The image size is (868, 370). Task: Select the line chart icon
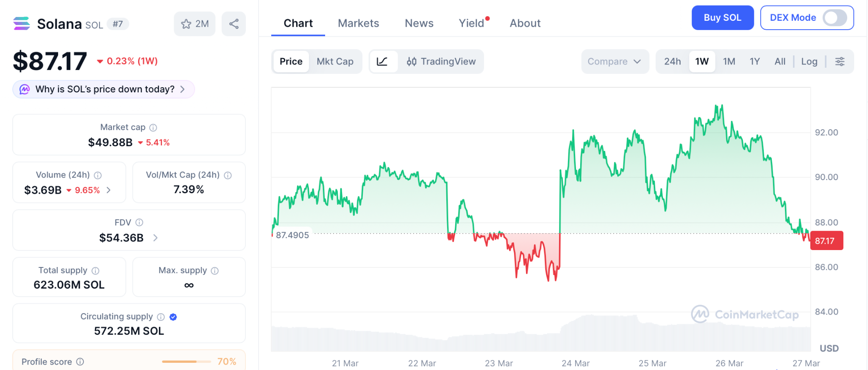(382, 61)
